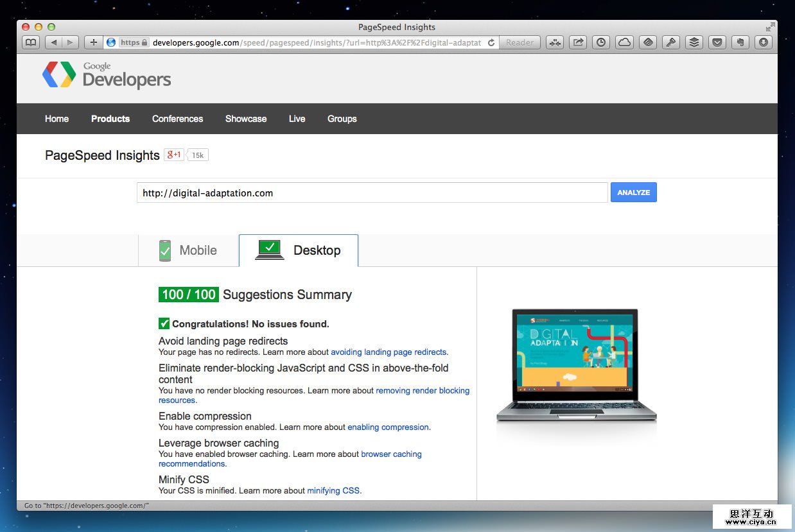Click the blue ANALYZE button
795x532 pixels.
pos(633,193)
